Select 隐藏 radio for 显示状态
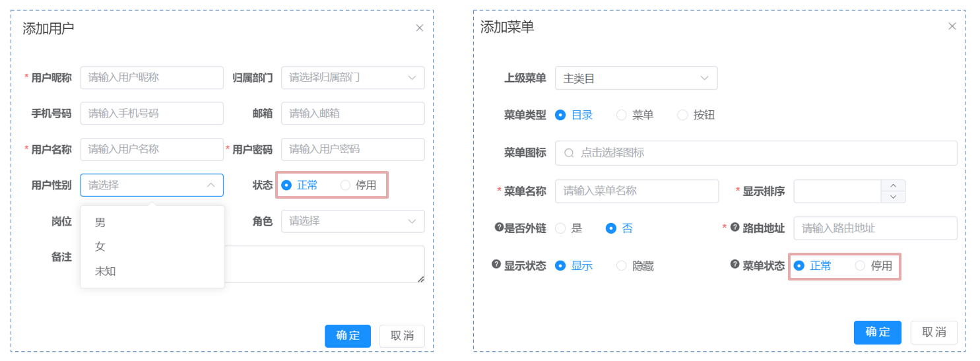The image size is (980, 361). pyautogui.click(x=621, y=266)
